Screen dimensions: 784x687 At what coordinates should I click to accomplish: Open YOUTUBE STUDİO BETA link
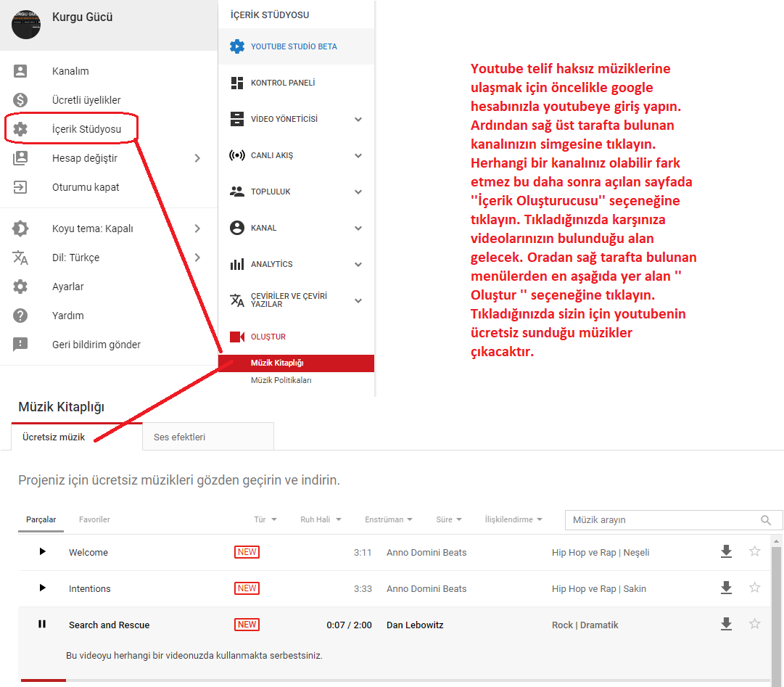click(x=294, y=46)
